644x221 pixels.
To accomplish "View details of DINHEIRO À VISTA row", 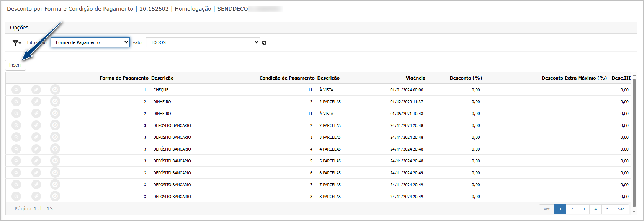I will 16,113.
